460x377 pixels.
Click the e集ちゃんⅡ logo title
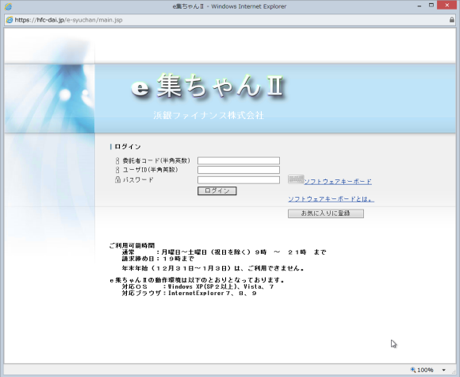pos(208,86)
